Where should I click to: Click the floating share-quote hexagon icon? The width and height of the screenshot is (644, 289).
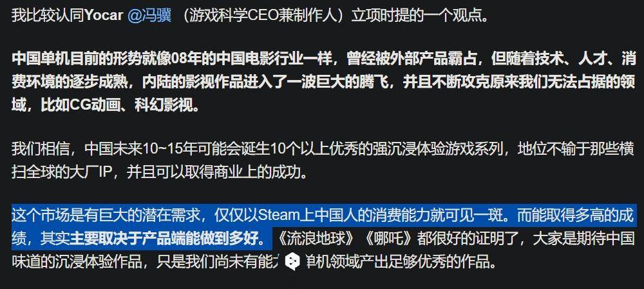tap(292, 261)
